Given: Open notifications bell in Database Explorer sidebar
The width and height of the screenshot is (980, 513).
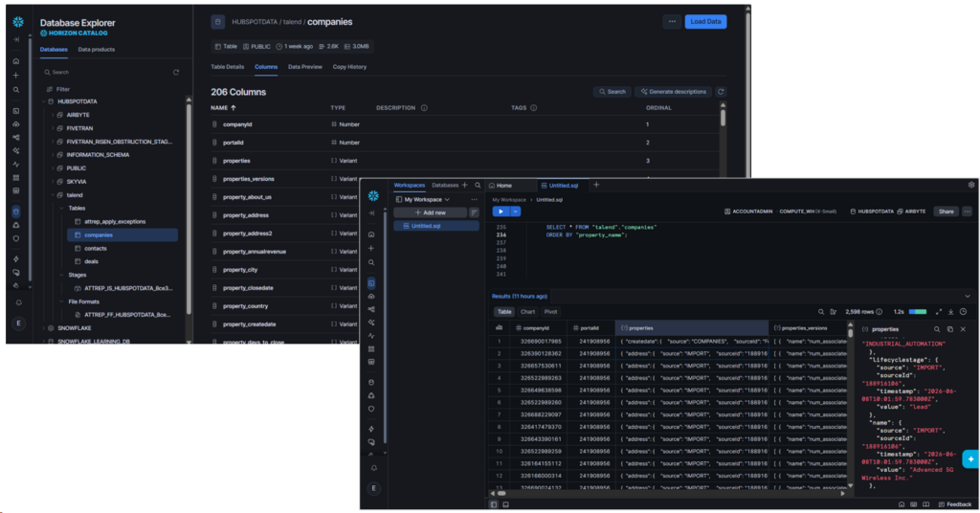Looking at the screenshot, I should 19,302.
